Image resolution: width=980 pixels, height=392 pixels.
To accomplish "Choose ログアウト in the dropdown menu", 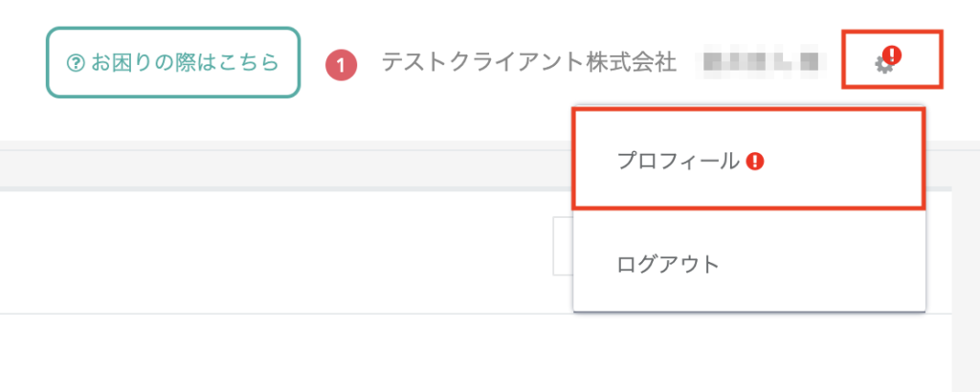I will click(748, 264).
